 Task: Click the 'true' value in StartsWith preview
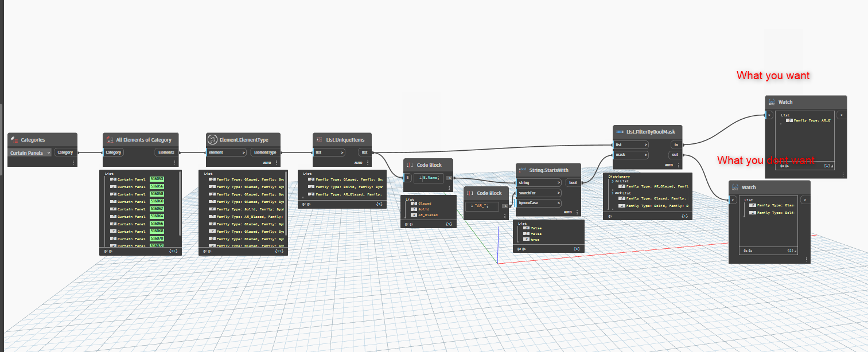point(536,239)
